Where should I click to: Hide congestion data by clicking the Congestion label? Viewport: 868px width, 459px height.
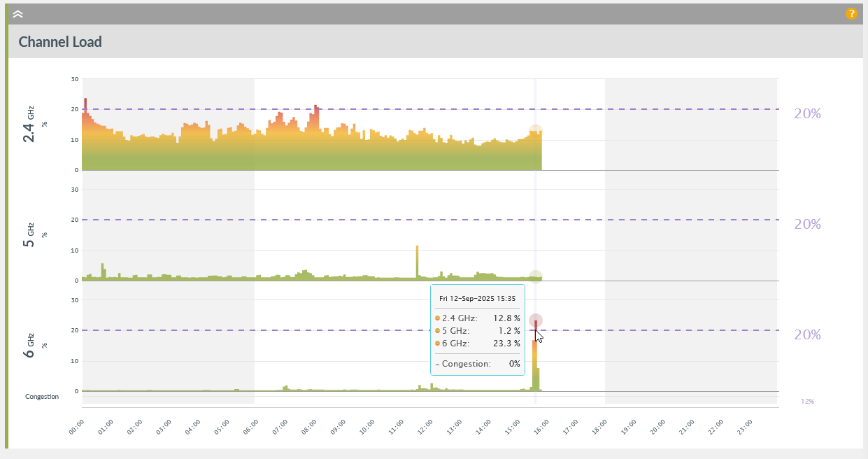pyautogui.click(x=42, y=396)
